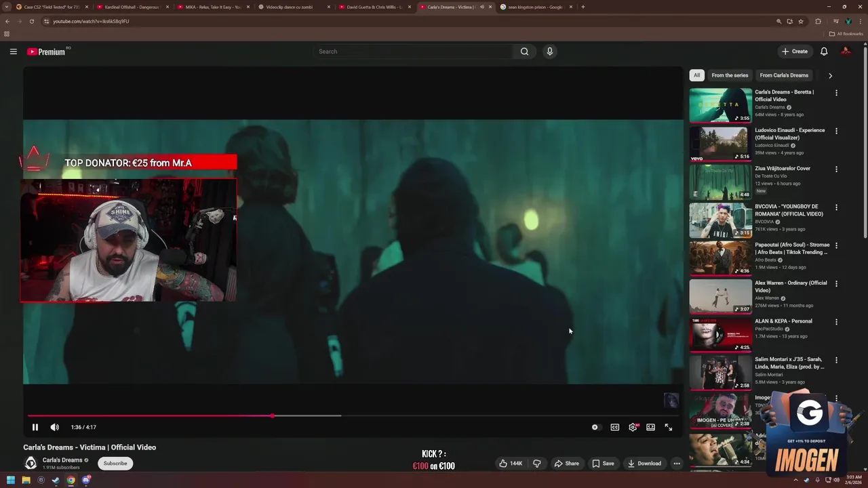This screenshot has width=868, height=488.
Task: Open options menu for Carla's Dreams - Beretta
Action: pos(836,93)
